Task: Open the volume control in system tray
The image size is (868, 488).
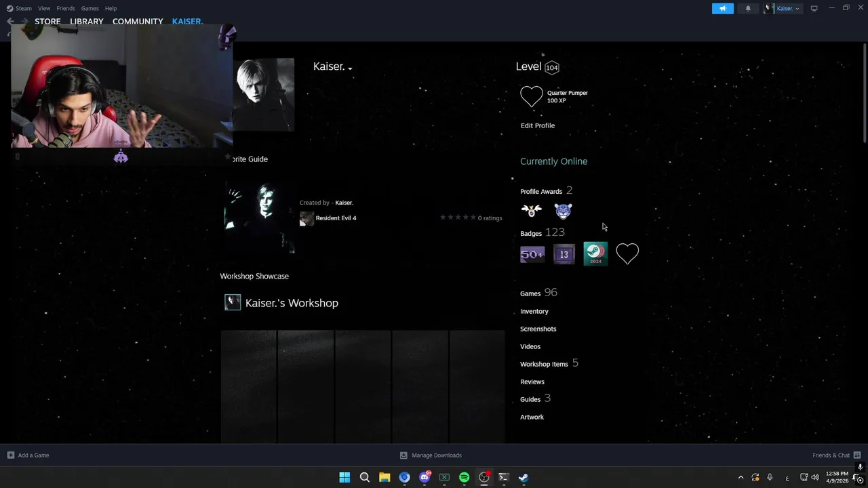Action: click(815, 477)
